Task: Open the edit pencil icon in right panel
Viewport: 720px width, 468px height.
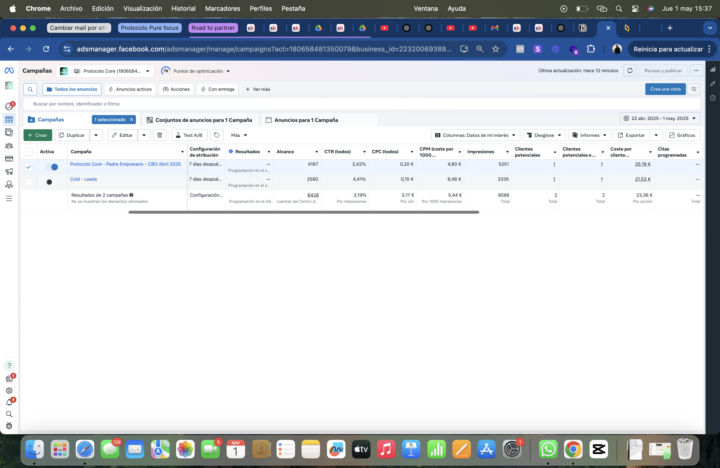Action: click(x=713, y=84)
